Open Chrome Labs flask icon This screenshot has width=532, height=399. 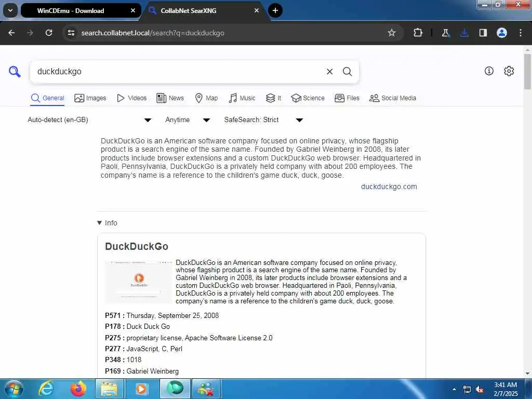pos(445,33)
